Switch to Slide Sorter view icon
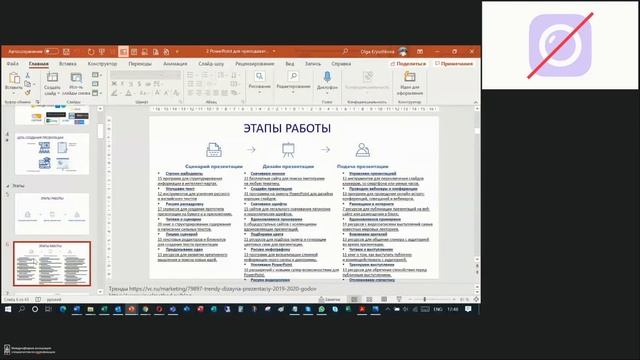 pyautogui.click(x=369, y=299)
